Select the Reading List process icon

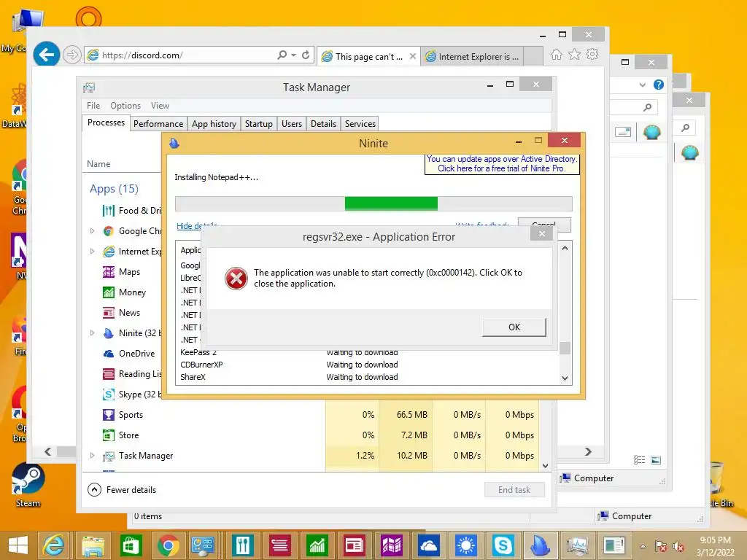pos(109,374)
